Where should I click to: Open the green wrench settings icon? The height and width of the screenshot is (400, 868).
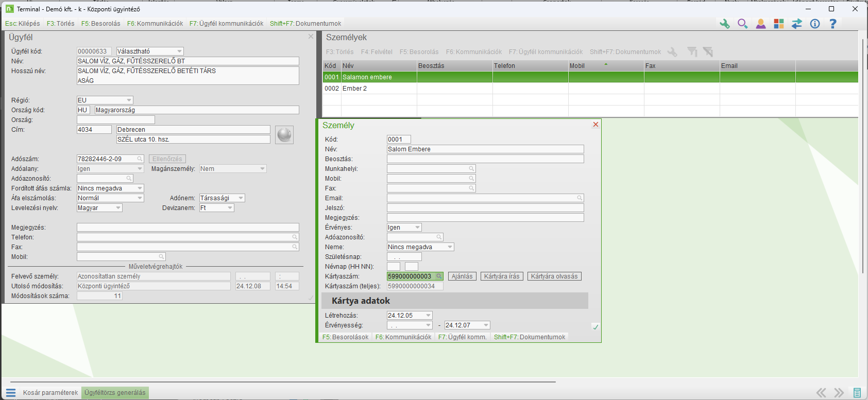(x=724, y=24)
